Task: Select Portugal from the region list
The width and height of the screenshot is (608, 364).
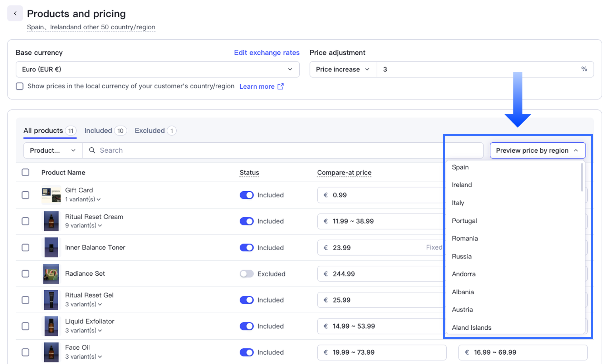Action: pyautogui.click(x=464, y=221)
